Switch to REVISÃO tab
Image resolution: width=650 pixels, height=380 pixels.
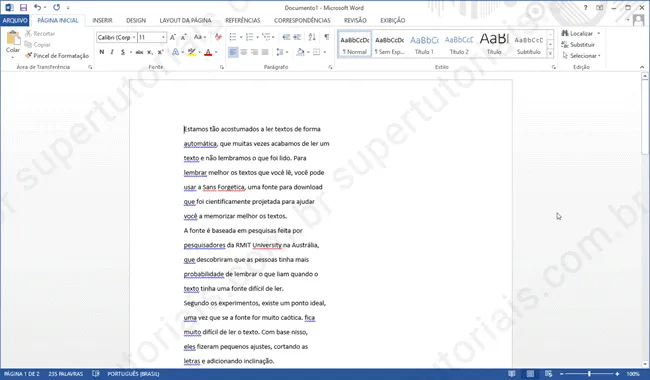tap(355, 20)
